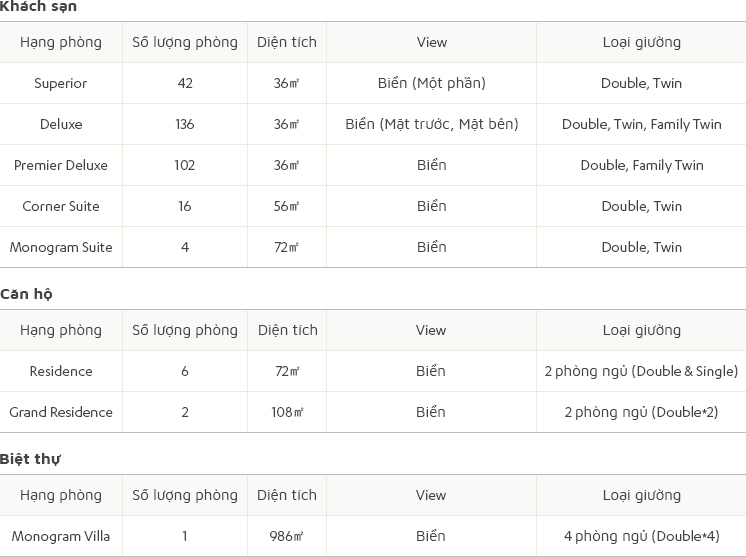Click '2 phòng ngủ (Double & Single)' cell

pyautogui.click(x=641, y=371)
